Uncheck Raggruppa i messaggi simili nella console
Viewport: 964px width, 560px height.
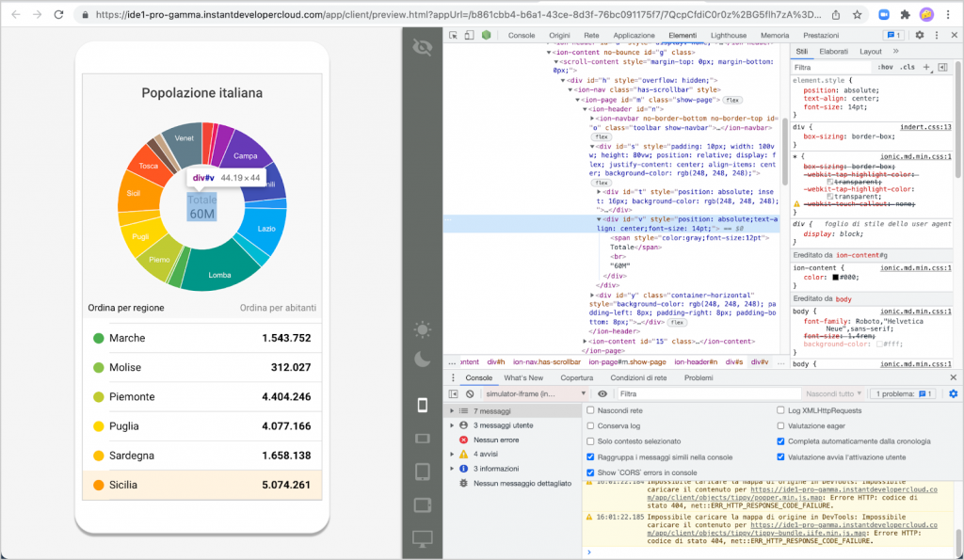590,456
